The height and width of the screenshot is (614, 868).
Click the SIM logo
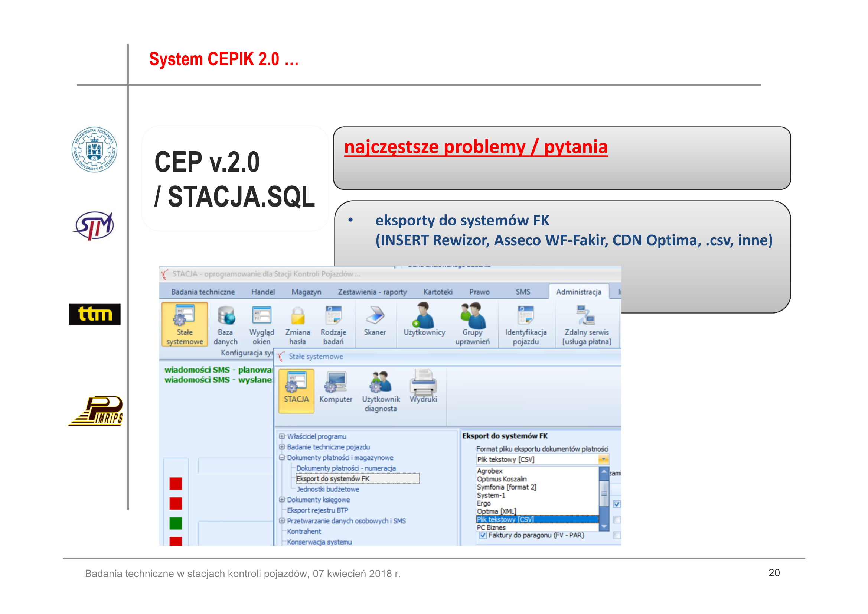point(94,226)
